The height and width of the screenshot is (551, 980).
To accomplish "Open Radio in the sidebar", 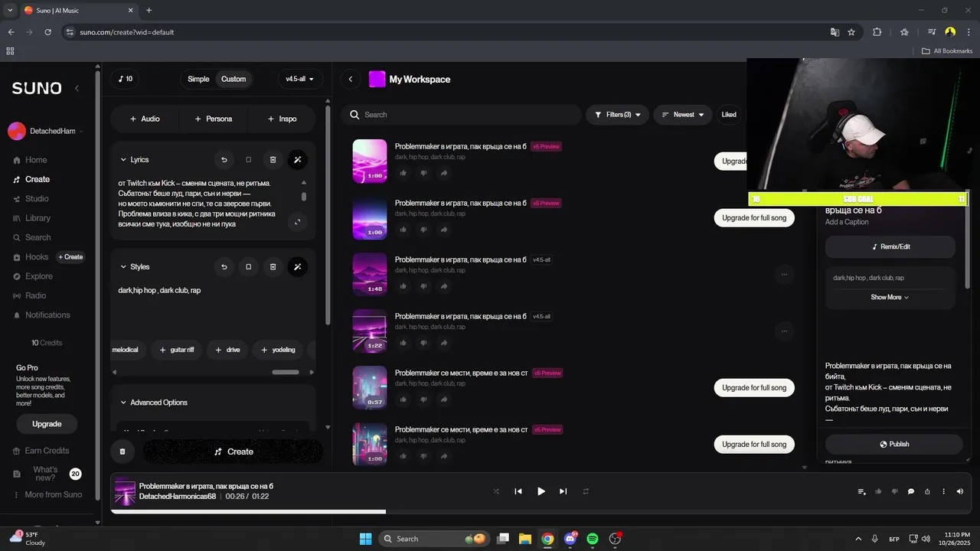I will pos(35,295).
